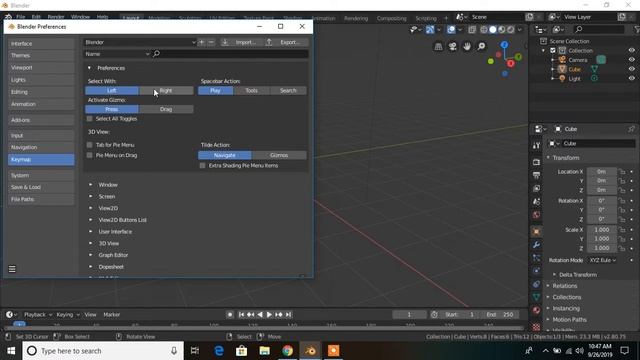Open the Tool properties tab icon
640x360 pixels.
[536, 146]
